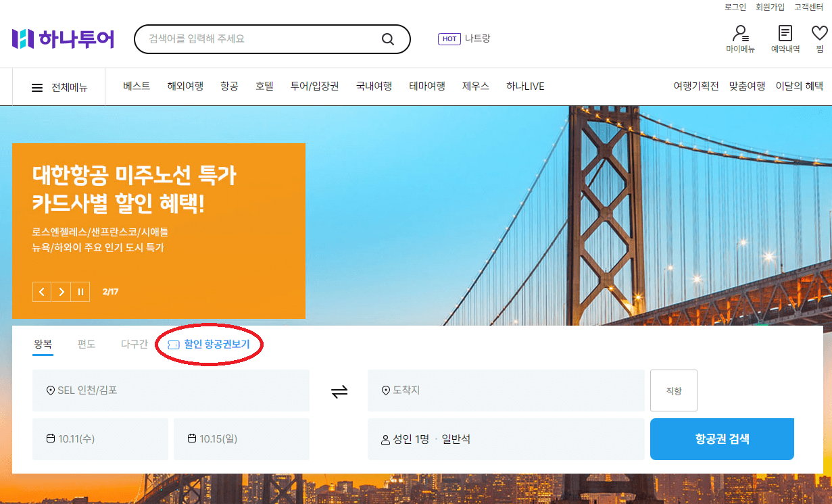832x504 pixels.
Task: Enable the 직항 direct-flight filter
Action: click(673, 390)
